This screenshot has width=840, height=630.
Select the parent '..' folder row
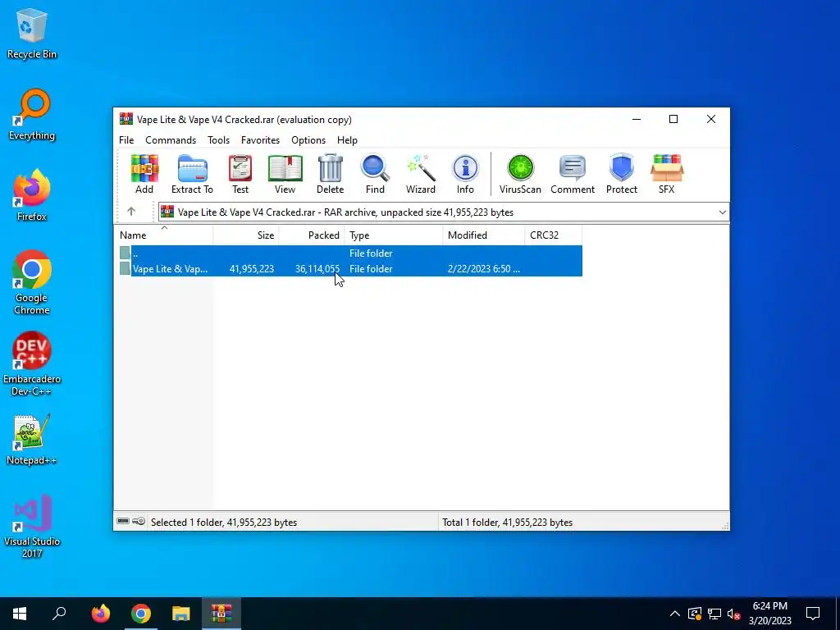(350, 253)
